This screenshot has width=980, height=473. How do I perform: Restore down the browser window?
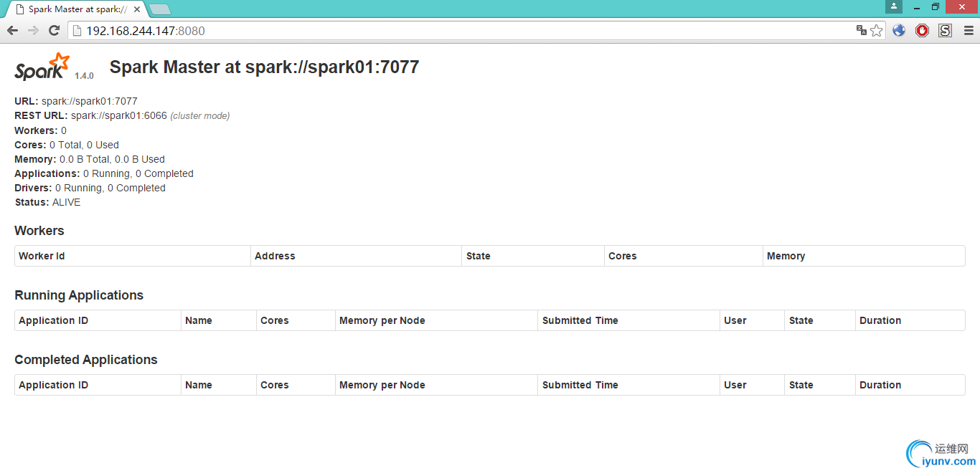[x=936, y=6]
